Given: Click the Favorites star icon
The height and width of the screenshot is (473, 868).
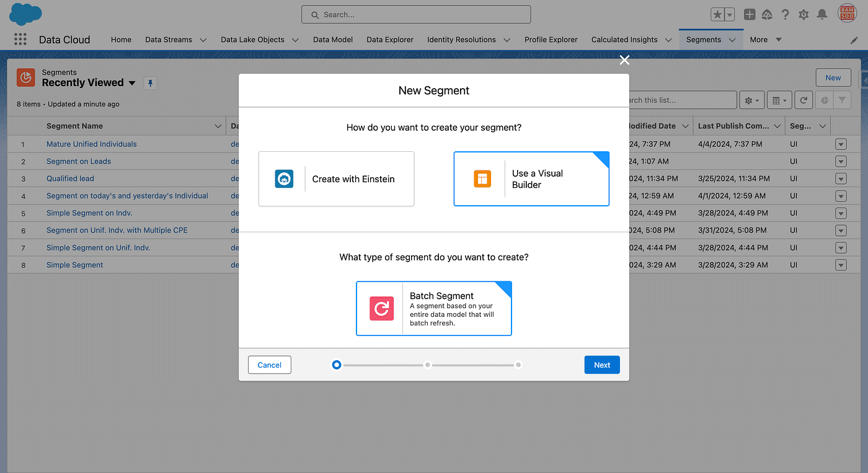Looking at the screenshot, I should coord(717,14).
